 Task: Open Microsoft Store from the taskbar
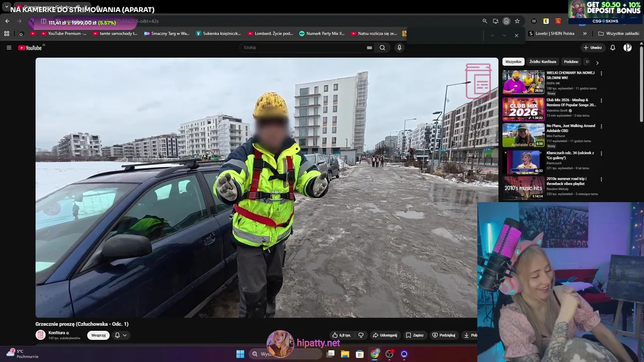(x=360, y=354)
